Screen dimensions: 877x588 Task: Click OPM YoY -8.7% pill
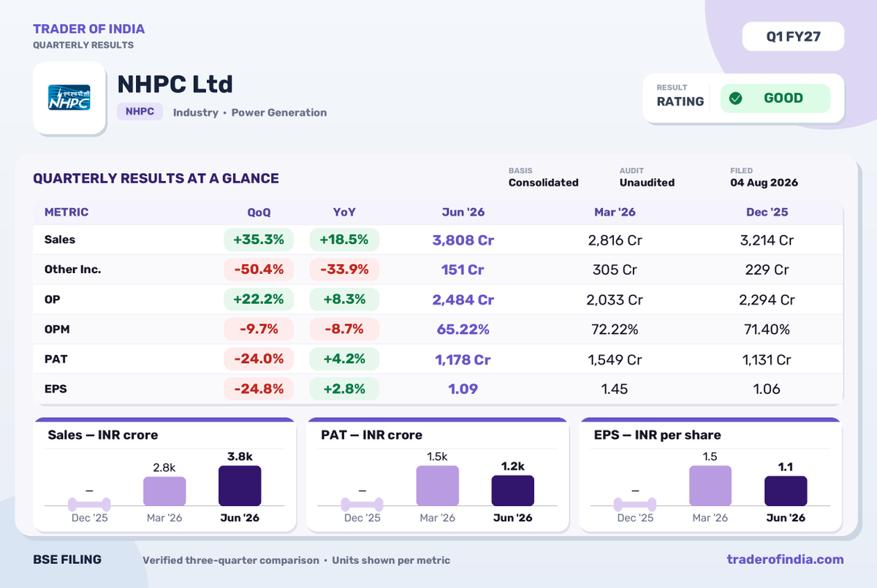pyautogui.click(x=343, y=329)
